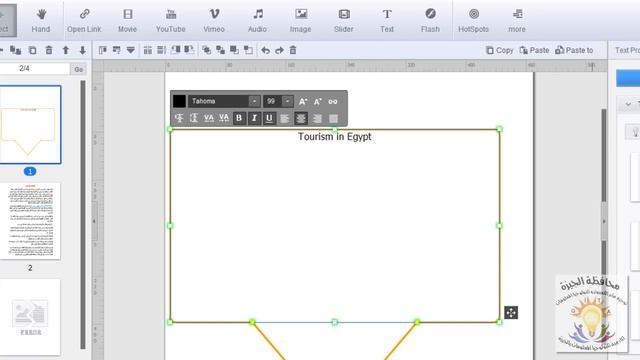
Task: Click the Redo arrow icon
Action: pyautogui.click(x=279, y=50)
